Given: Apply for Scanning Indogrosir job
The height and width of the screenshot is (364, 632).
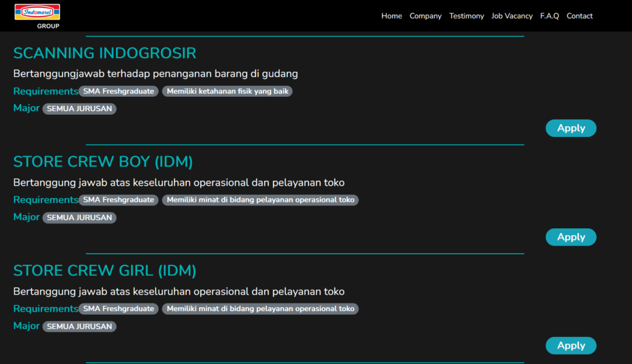Looking at the screenshot, I should point(571,128).
